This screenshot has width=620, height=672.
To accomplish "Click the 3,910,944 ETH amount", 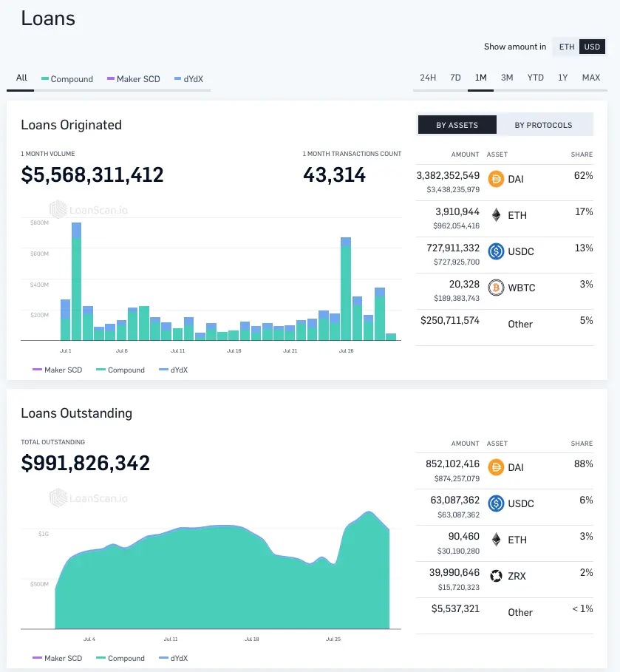I will pos(457,211).
